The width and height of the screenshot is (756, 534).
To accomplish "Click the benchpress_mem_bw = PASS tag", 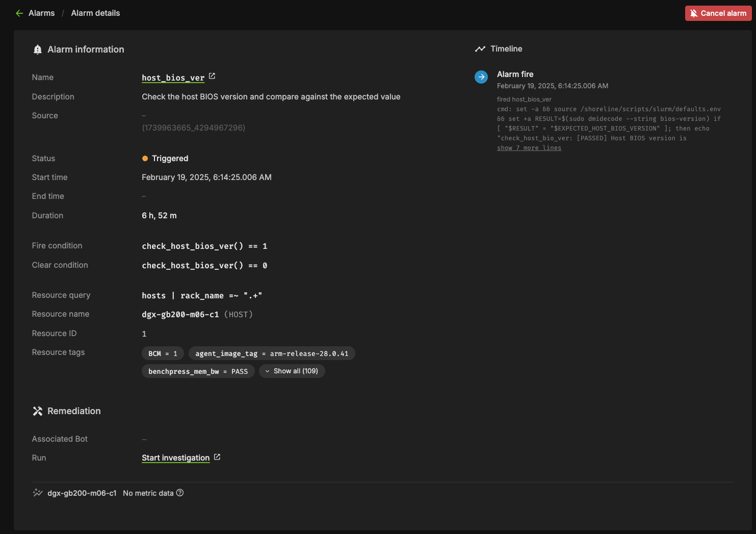I will click(198, 371).
